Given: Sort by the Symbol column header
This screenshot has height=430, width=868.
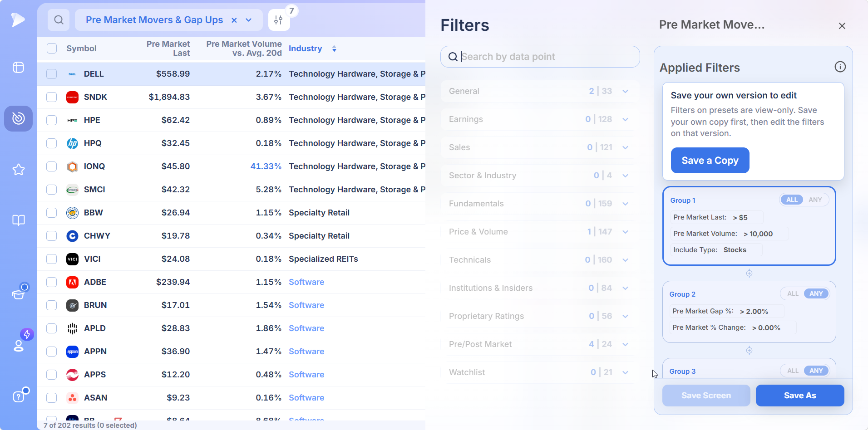Looking at the screenshot, I should [x=81, y=49].
